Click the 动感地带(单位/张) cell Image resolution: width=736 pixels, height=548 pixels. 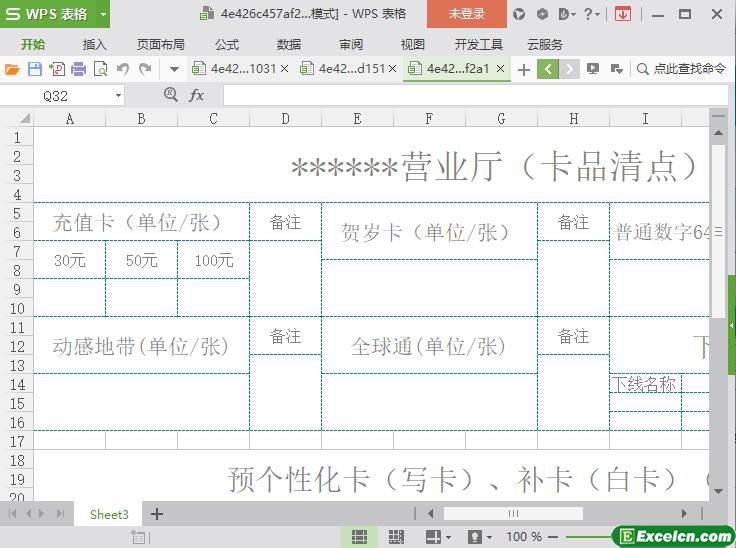click(x=141, y=346)
